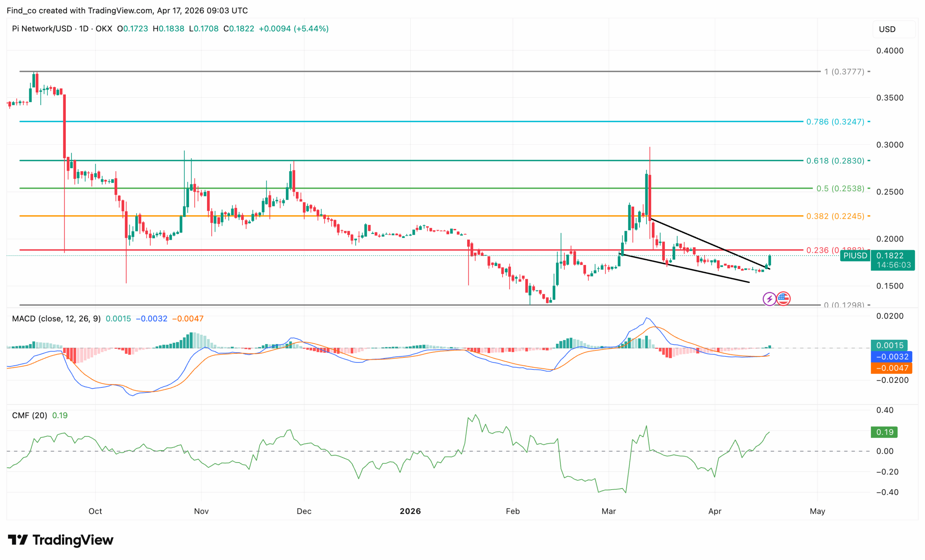The width and height of the screenshot is (925, 560).
Task: Click the CMF axis label 0.00
Action: (x=885, y=452)
